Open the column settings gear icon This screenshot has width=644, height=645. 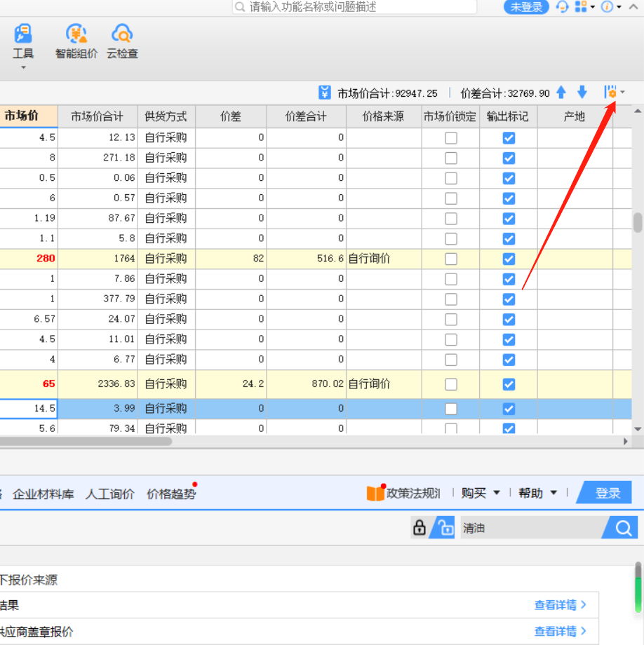tap(610, 92)
